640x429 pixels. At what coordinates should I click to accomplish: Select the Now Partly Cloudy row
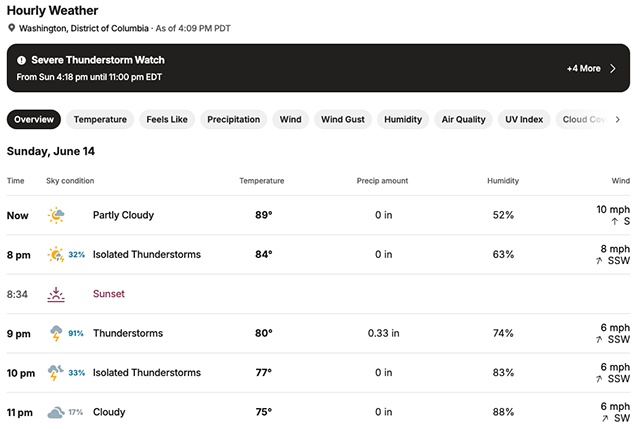tap(318, 215)
